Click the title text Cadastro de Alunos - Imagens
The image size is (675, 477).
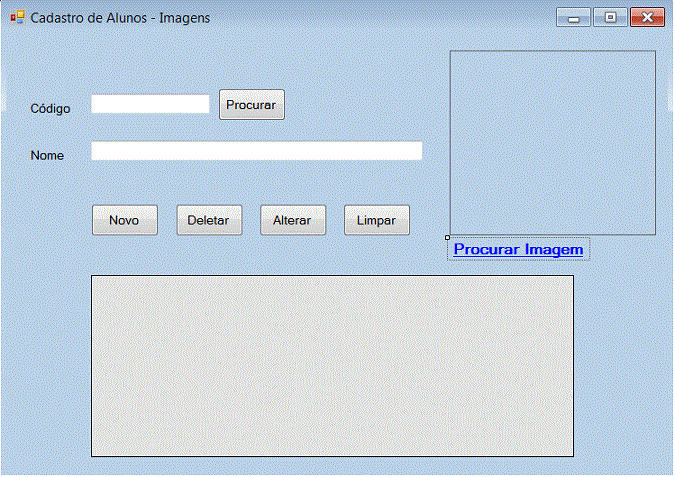click(120, 18)
